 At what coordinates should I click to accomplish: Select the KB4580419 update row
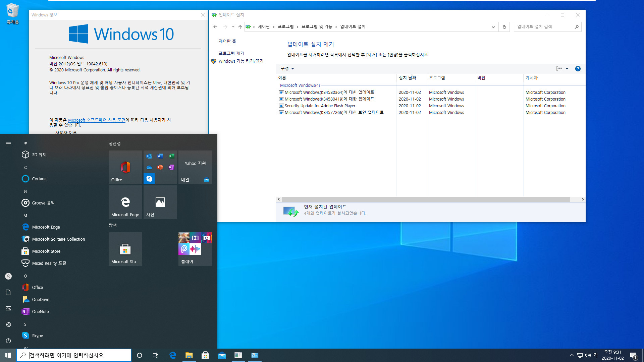pyautogui.click(x=431, y=99)
